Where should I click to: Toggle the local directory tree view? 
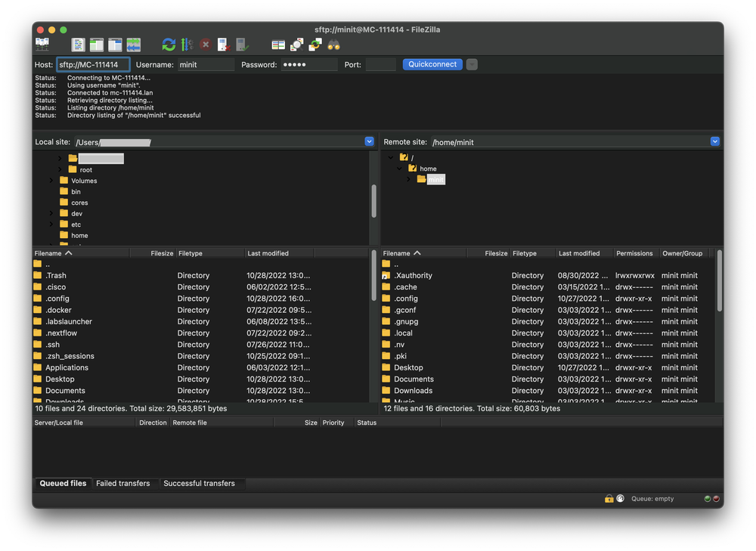(x=97, y=45)
